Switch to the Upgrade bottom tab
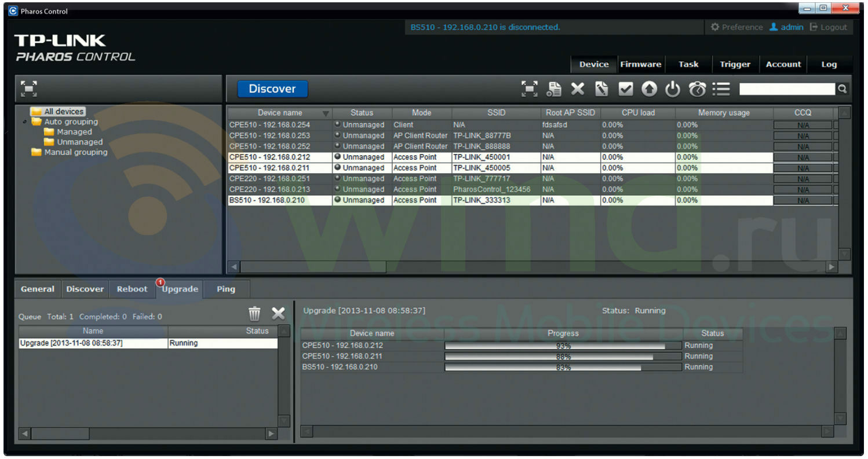This screenshot has width=868, height=459. click(x=180, y=289)
